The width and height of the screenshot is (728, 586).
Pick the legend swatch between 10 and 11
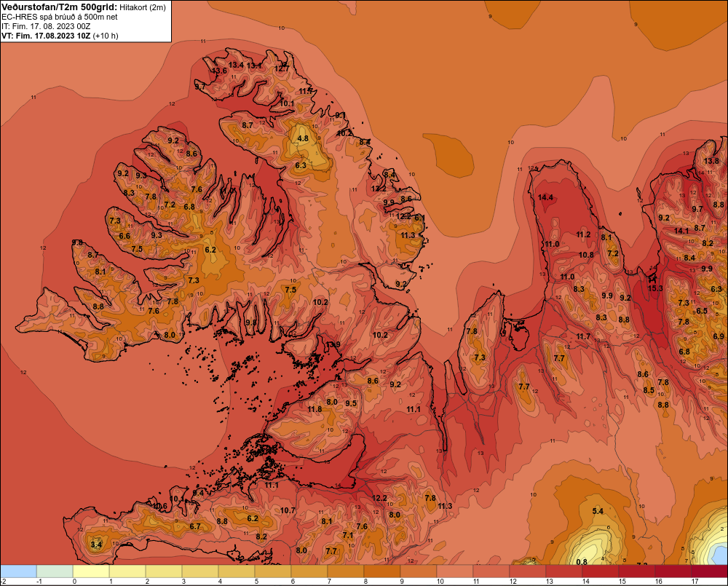(455, 571)
